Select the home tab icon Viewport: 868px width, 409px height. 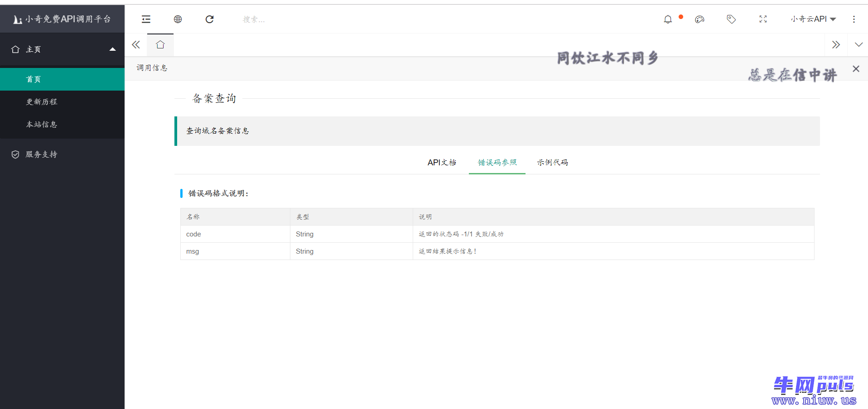(160, 45)
